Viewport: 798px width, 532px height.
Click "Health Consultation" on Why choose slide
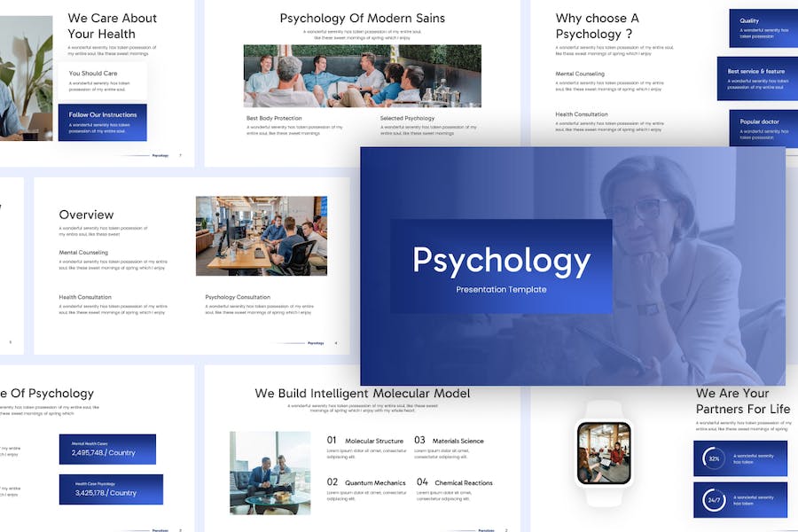[581, 114]
